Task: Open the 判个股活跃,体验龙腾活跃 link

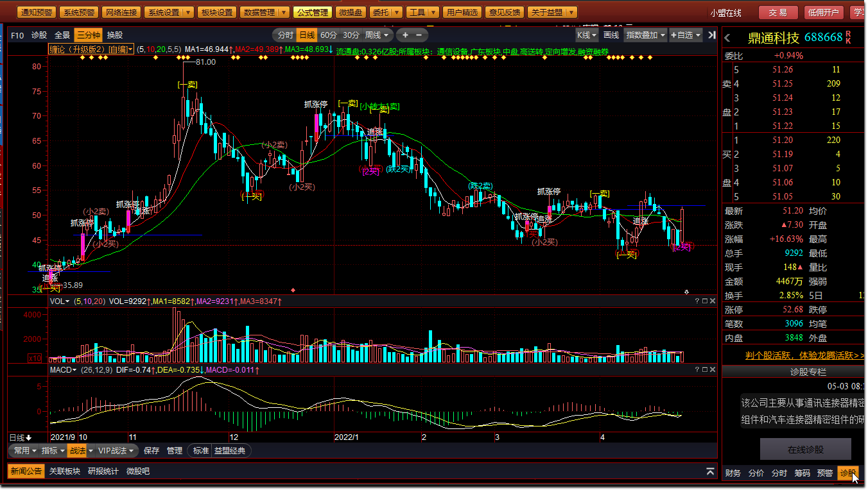Action: pyautogui.click(x=805, y=355)
